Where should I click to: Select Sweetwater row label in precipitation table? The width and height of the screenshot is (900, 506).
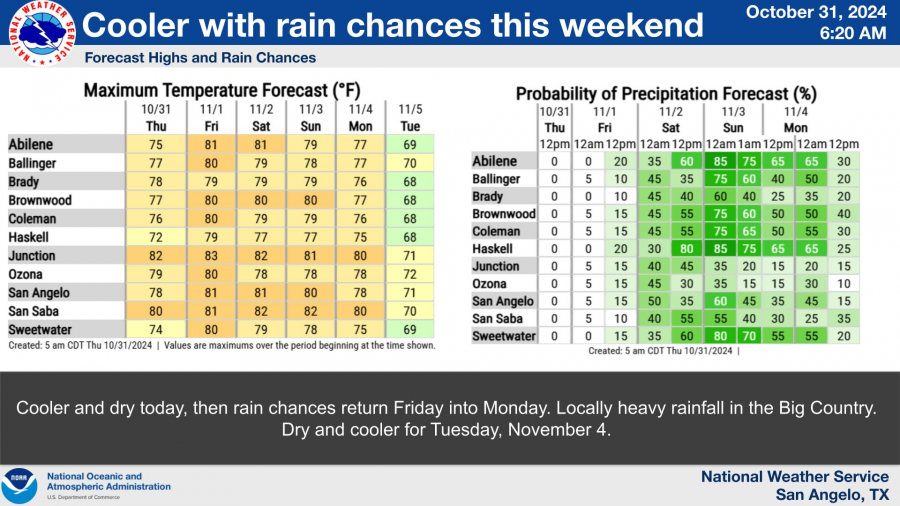click(x=503, y=336)
